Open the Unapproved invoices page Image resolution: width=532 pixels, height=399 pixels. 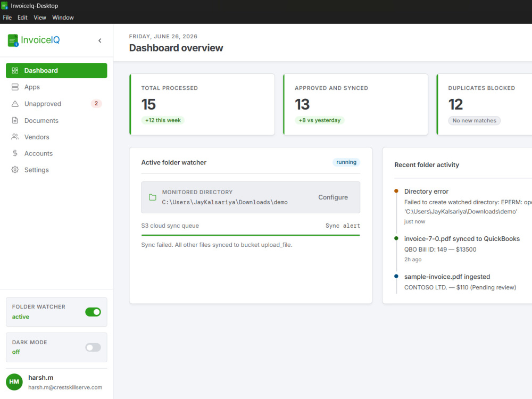pos(56,104)
